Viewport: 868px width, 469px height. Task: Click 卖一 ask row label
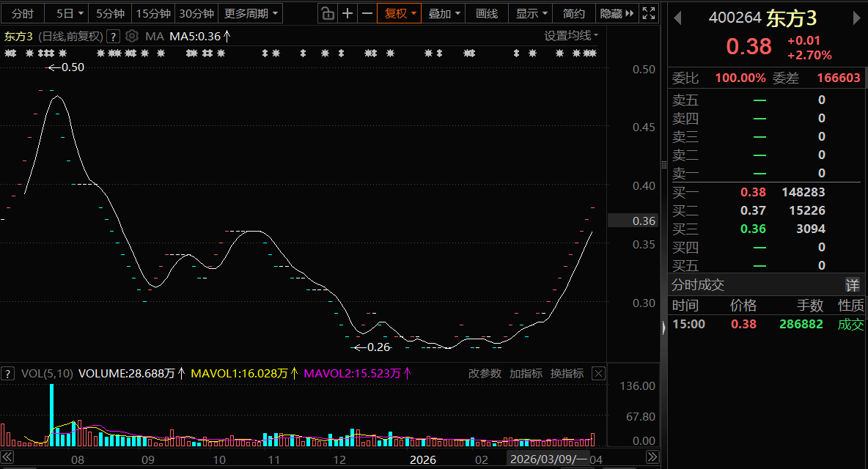pos(685,174)
